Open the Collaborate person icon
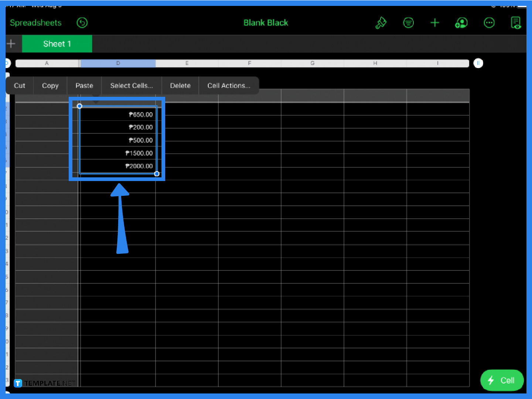The width and height of the screenshot is (532, 399). click(461, 23)
